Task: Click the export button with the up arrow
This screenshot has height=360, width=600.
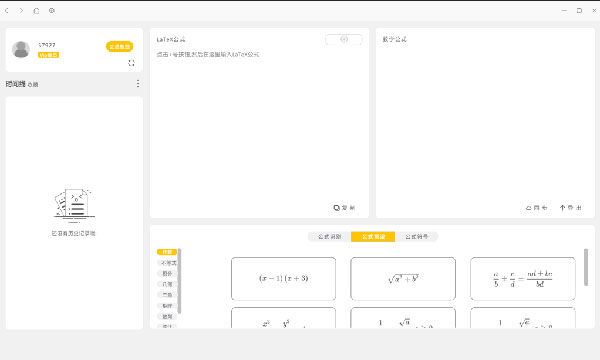Action: [570, 208]
